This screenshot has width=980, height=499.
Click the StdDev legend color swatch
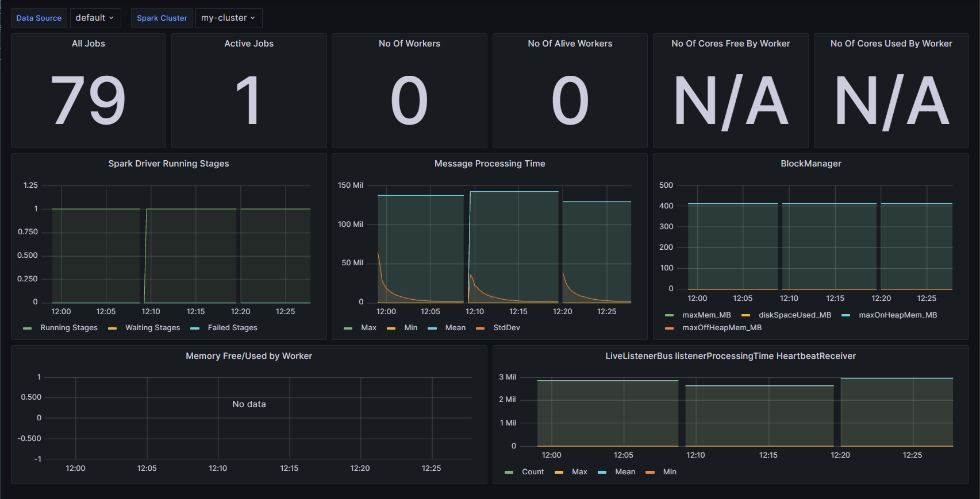(481, 328)
